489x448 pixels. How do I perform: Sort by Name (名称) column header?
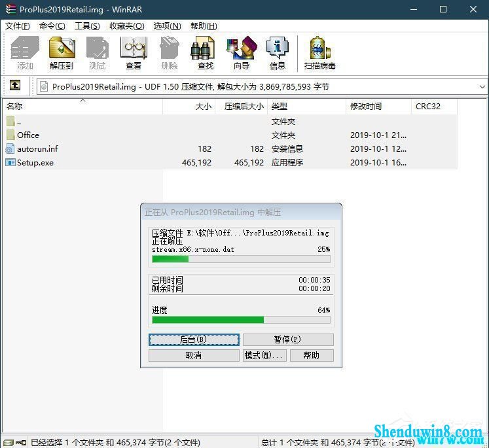click(x=82, y=106)
